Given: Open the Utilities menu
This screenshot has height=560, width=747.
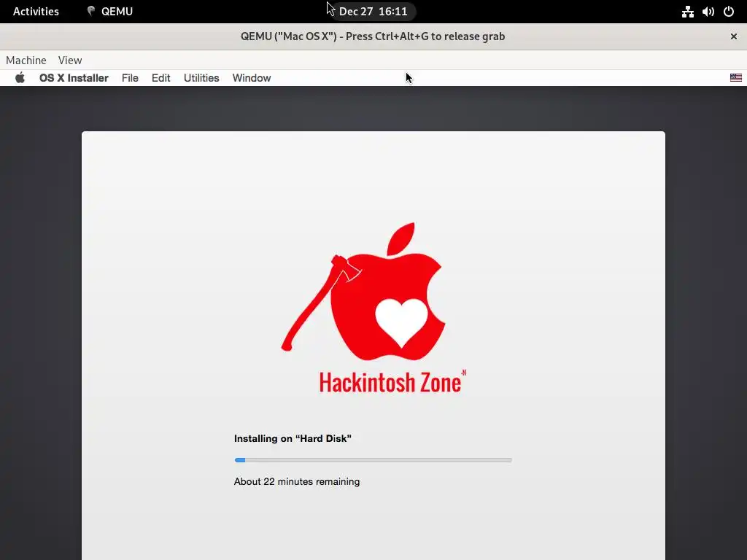Looking at the screenshot, I should point(201,77).
